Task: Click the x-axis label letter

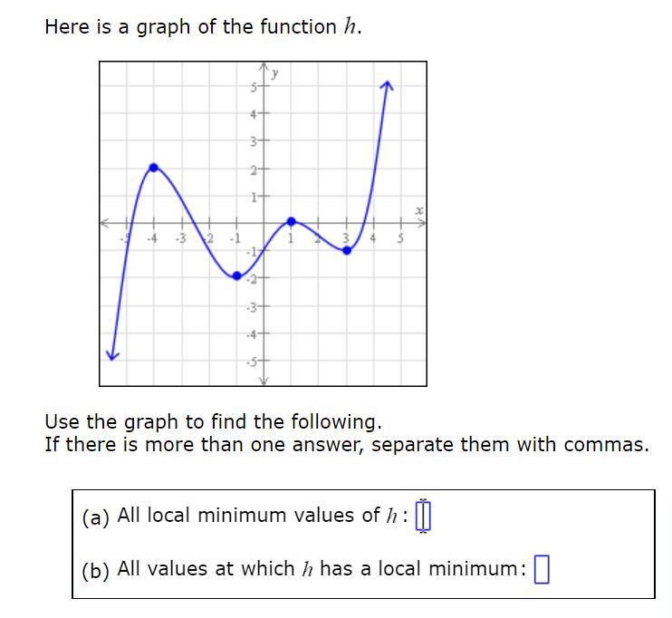Action: point(419,210)
